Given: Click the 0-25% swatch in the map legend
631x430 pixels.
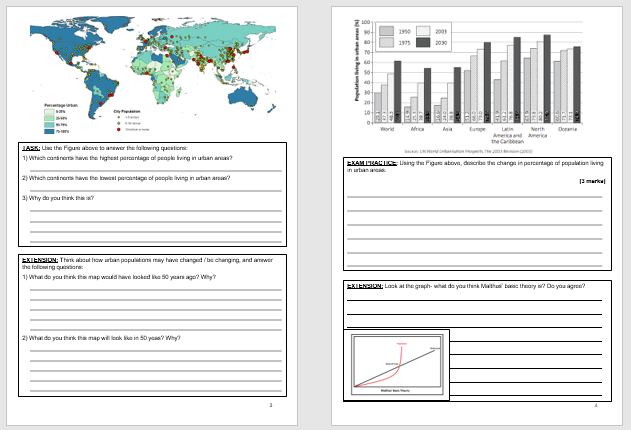Looking at the screenshot, I should pyautogui.click(x=49, y=111).
